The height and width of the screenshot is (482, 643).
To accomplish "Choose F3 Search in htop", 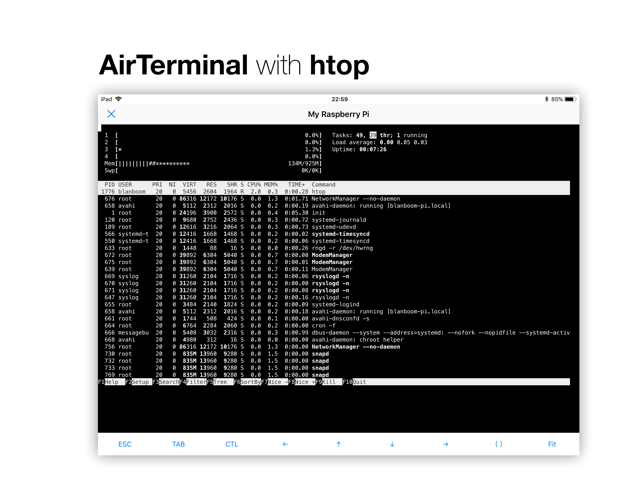I will pyautogui.click(x=166, y=381).
